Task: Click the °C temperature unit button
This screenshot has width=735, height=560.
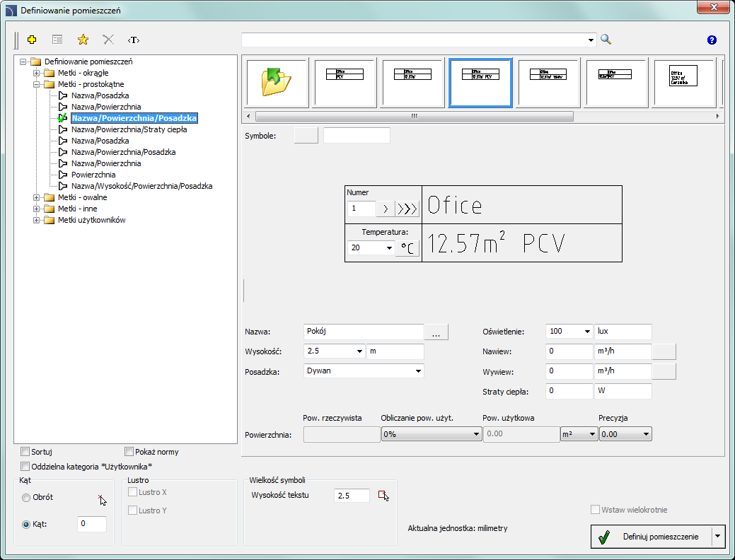Action: (x=407, y=248)
